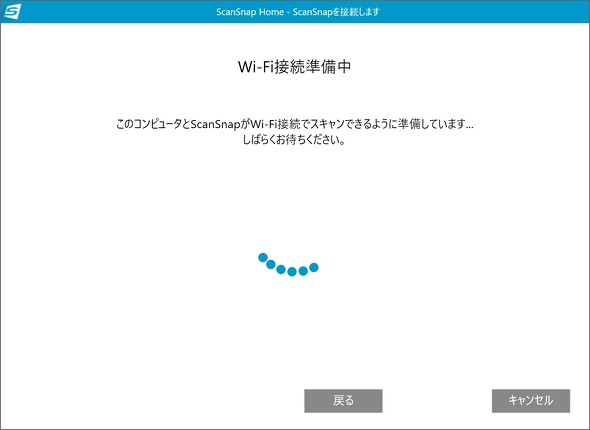
Task: Click the blue dotted loading spinner
Action: pyautogui.click(x=289, y=264)
